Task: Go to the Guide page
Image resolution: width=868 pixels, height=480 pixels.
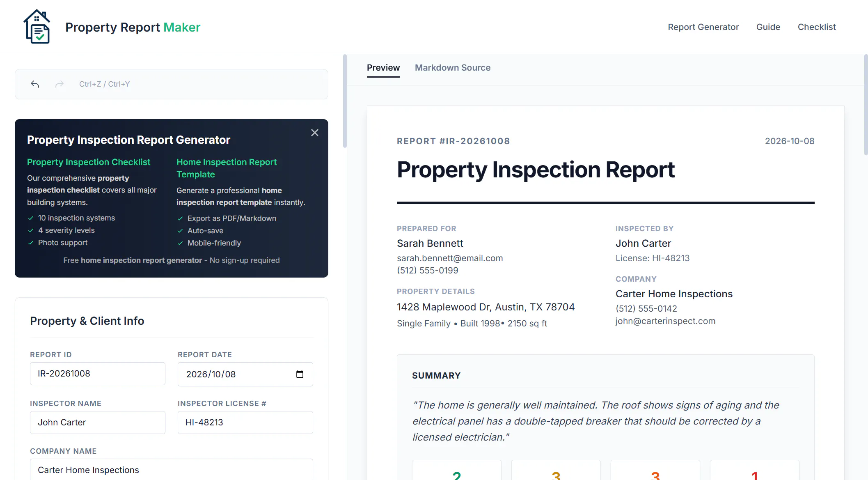Action: pyautogui.click(x=768, y=27)
